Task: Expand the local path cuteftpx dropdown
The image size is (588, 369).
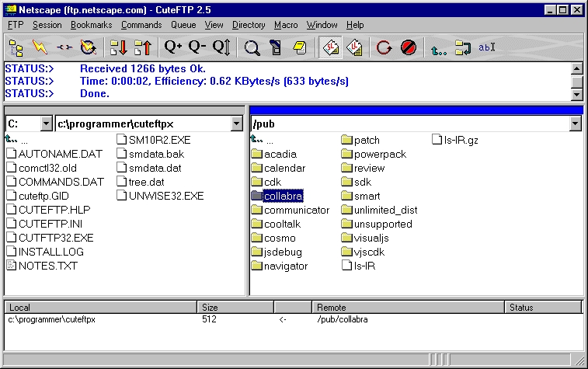Action: pyautogui.click(x=237, y=124)
